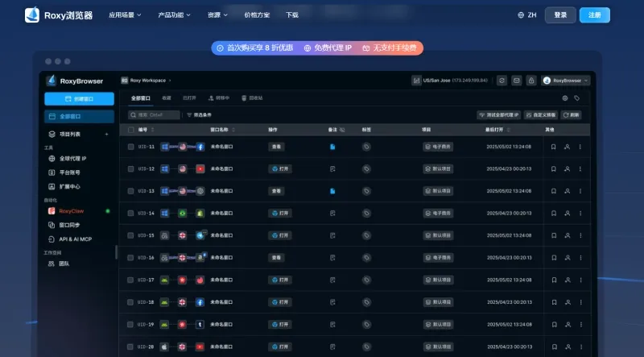Click 打开 button in UID-12 row

(x=280, y=168)
